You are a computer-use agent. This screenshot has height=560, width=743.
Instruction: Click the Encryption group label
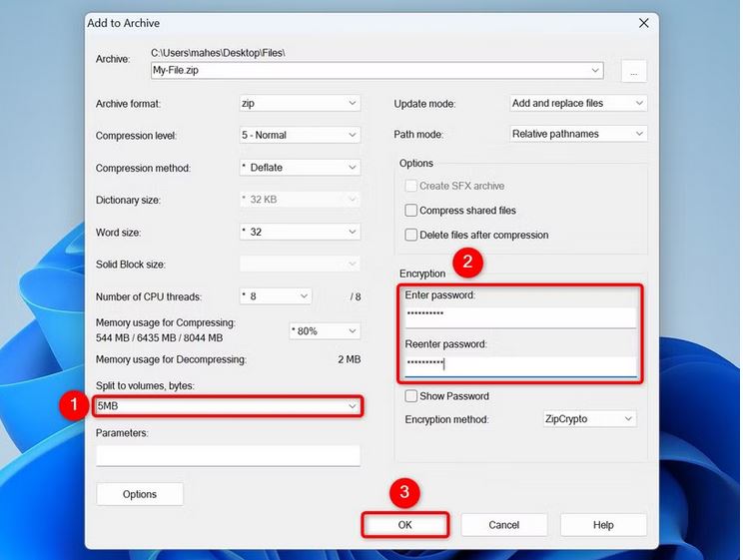coord(422,274)
